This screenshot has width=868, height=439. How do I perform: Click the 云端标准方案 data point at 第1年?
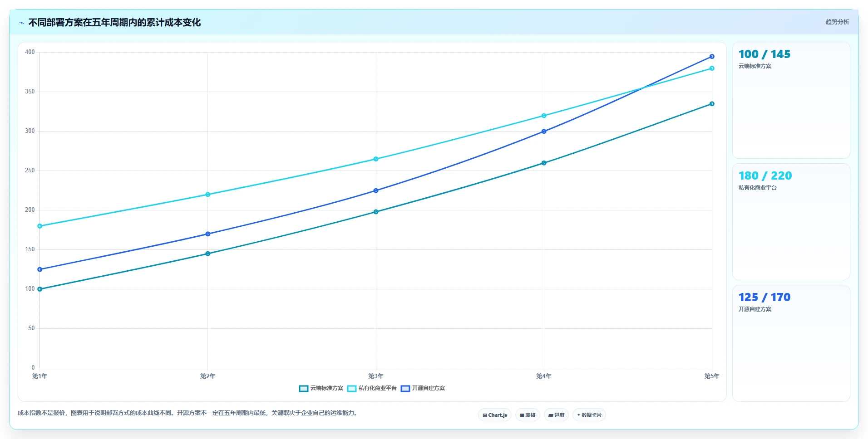click(40, 289)
